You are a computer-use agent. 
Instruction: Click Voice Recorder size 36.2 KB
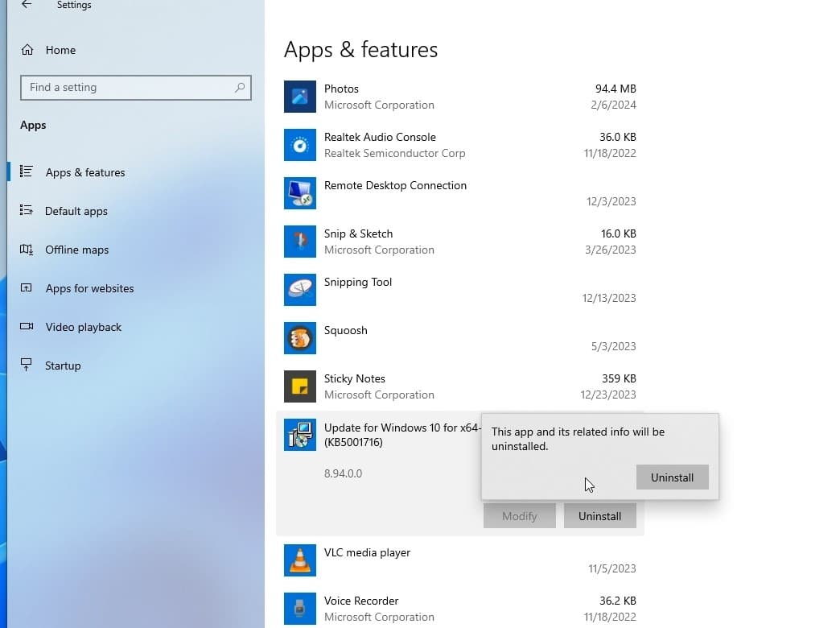point(618,601)
